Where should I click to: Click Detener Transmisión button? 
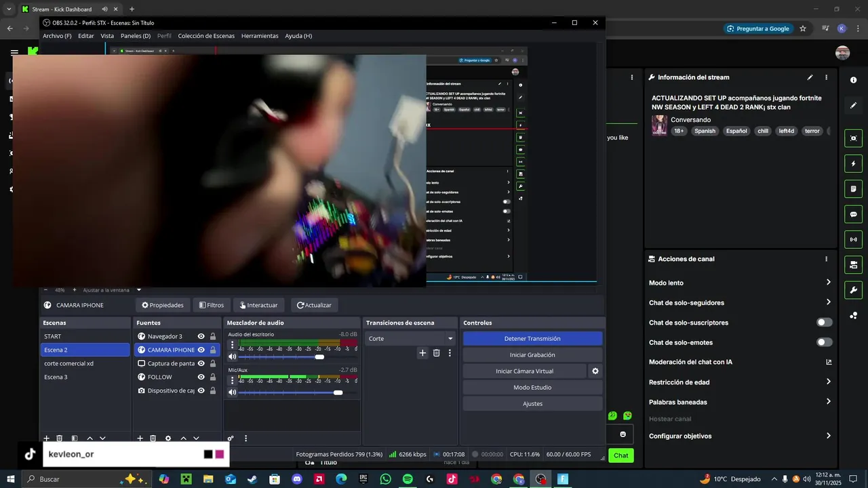pyautogui.click(x=532, y=338)
